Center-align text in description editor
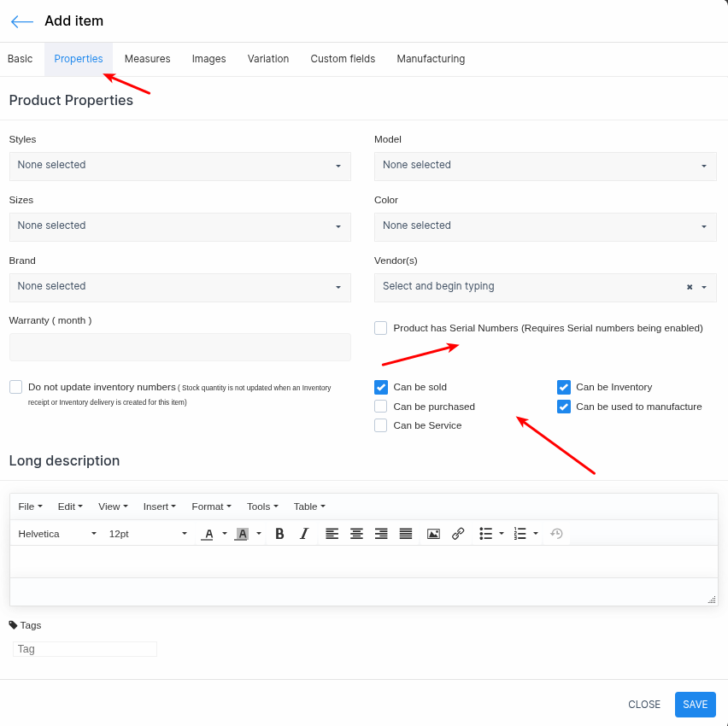 click(356, 534)
